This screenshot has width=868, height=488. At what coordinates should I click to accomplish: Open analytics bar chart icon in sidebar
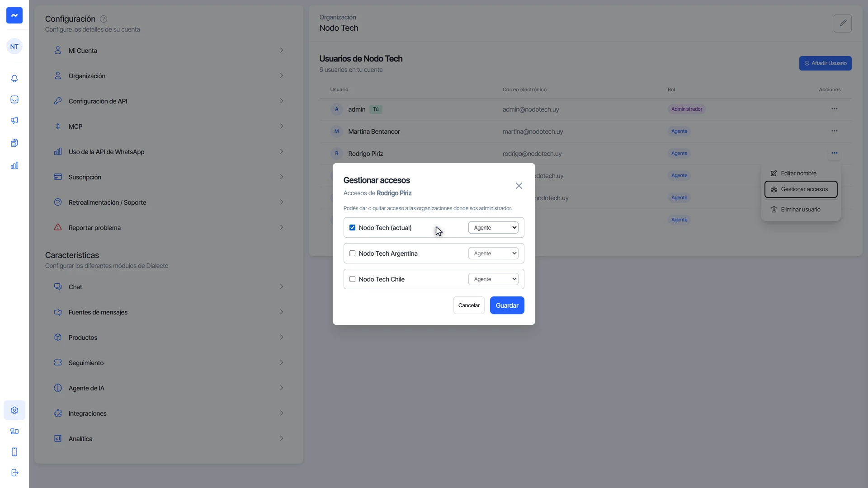coord(14,165)
